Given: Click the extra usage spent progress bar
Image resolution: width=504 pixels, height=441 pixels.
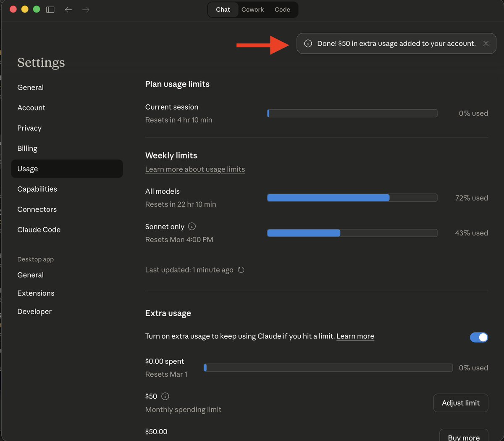Looking at the screenshot, I should tap(328, 367).
